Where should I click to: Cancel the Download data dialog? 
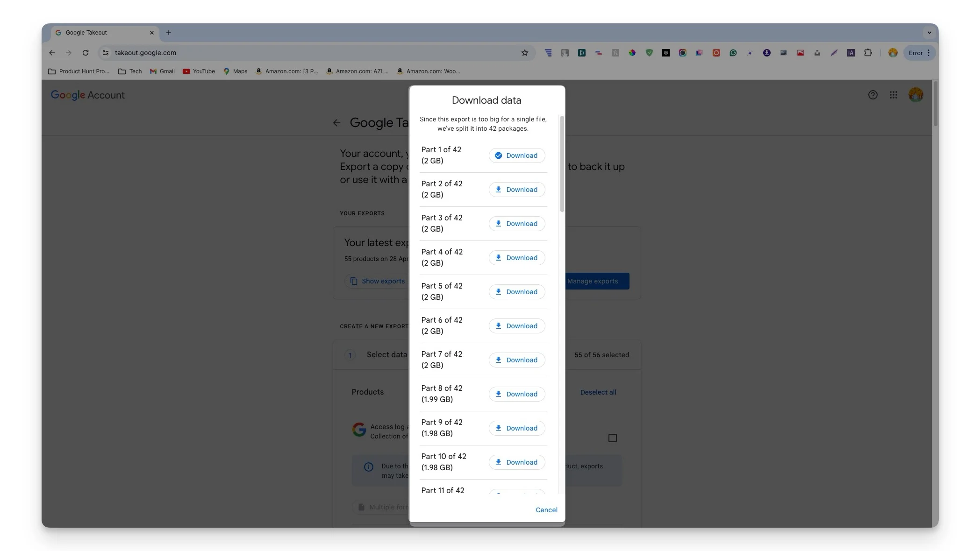(546, 510)
